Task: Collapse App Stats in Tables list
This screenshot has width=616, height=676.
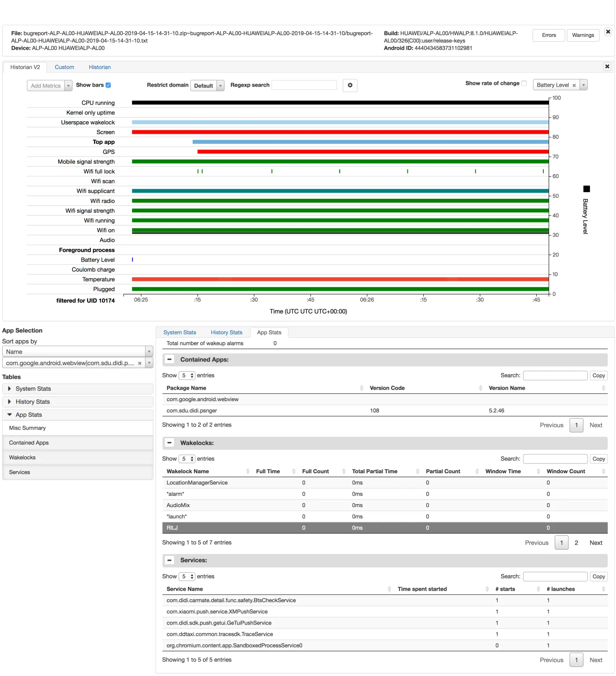Action: (x=77, y=415)
